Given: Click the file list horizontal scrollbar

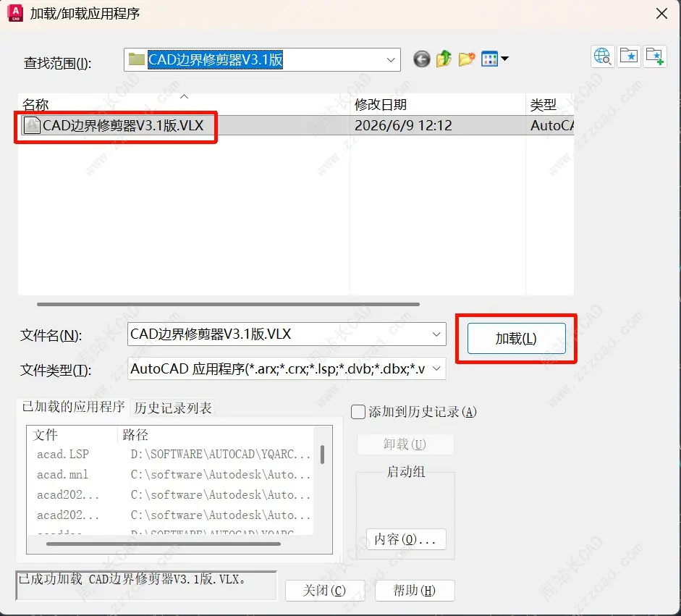Looking at the screenshot, I should pyautogui.click(x=229, y=304).
